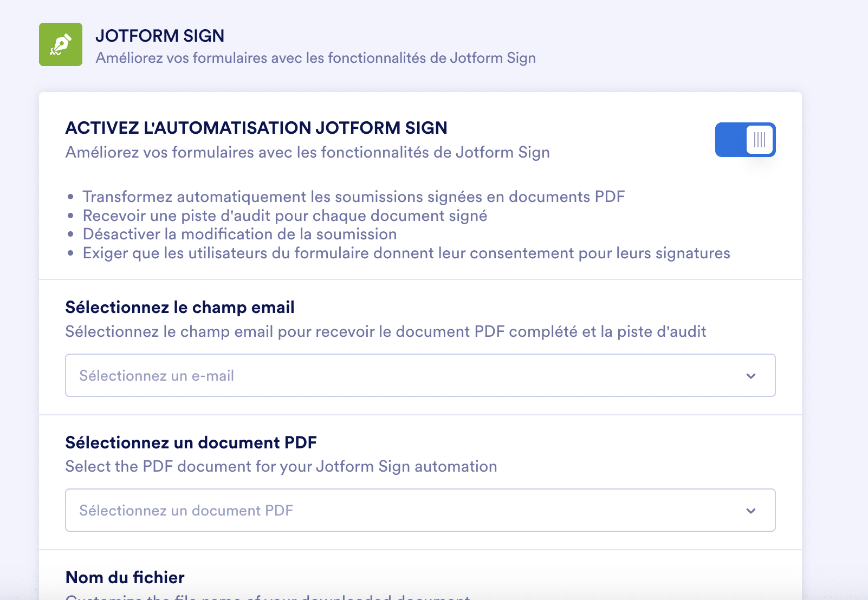
Task: Click the "Select the PDF document" description text
Action: (281, 466)
